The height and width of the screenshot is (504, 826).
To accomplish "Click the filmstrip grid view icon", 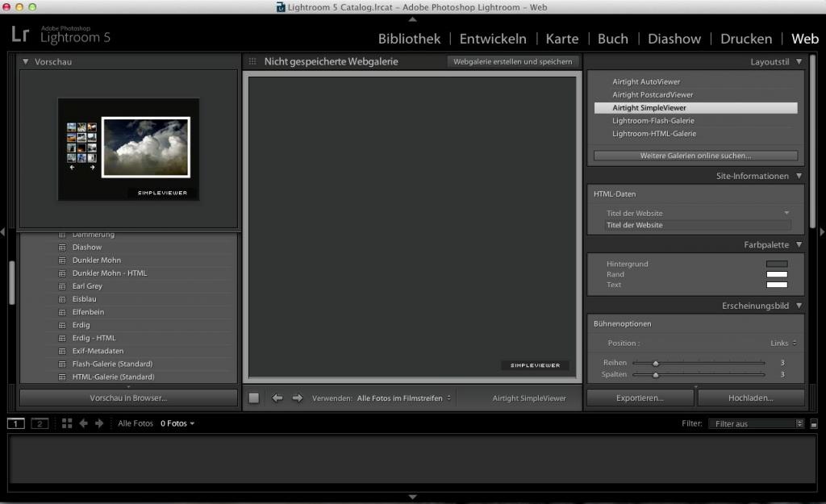I will (x=67, y=423).
